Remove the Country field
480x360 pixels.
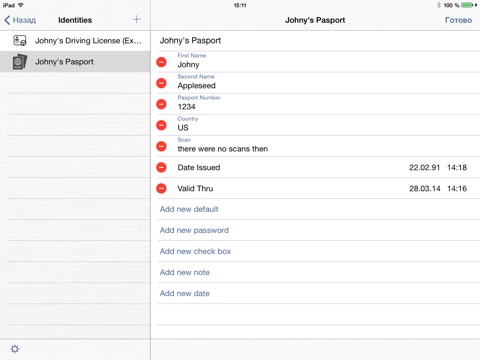[x=161, y=125]
